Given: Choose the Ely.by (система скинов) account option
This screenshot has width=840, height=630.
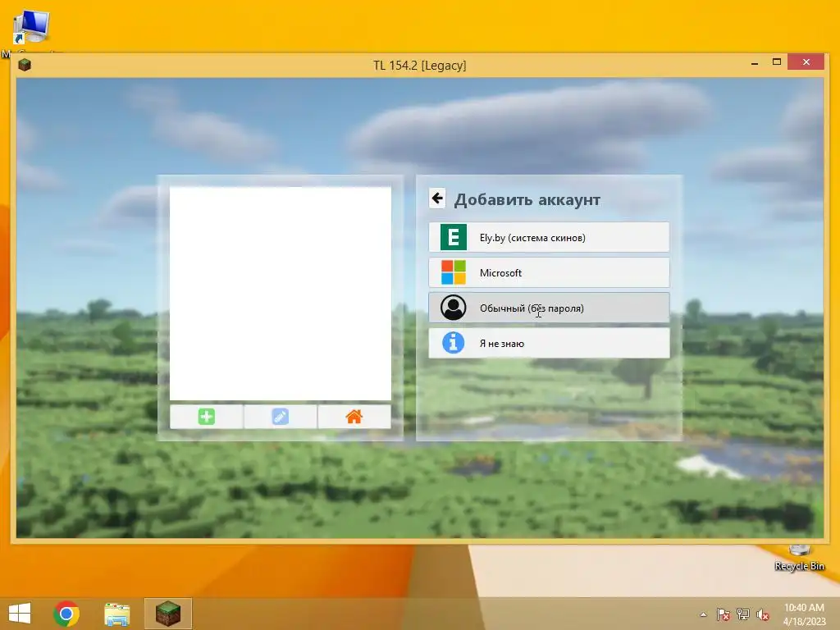Looking at the screenshot, I should [x=549, y=237].
